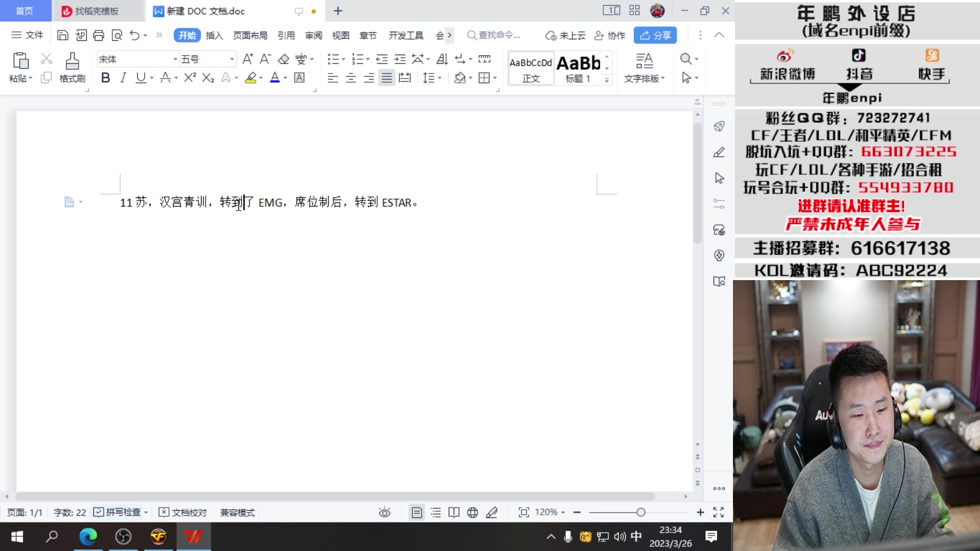
Task: Toggle Italic formatting
Action: click(123, 78)
